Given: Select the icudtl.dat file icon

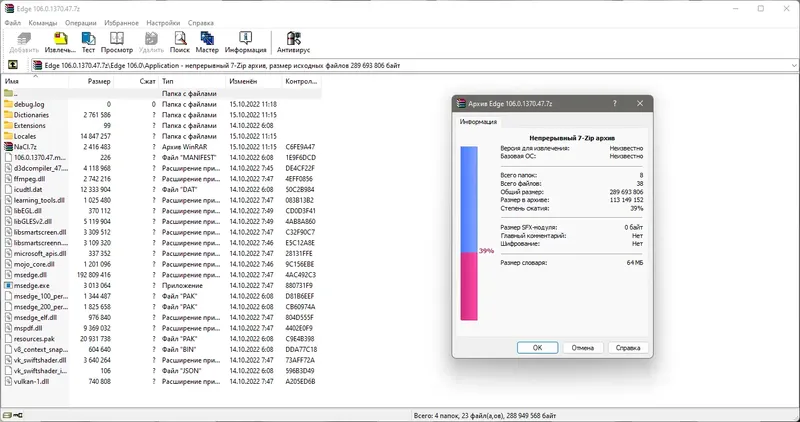Looking at the screenshot, I should tap(8, 189).
